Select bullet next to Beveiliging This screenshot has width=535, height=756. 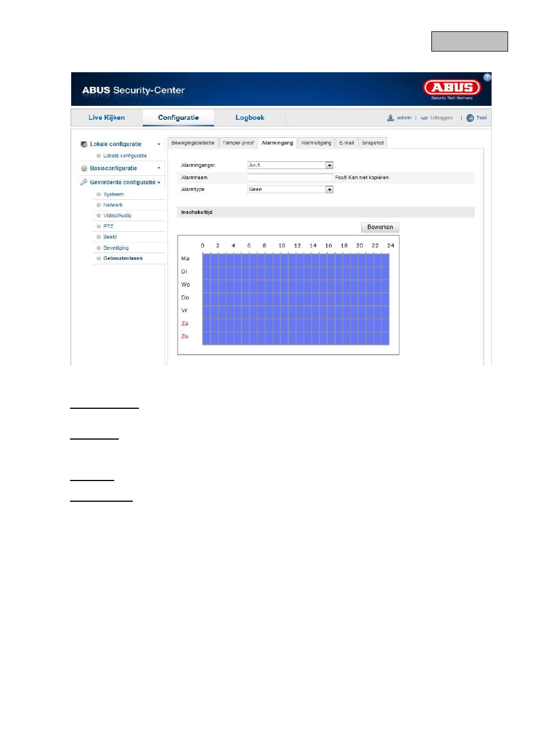click(x=99, y=248)
